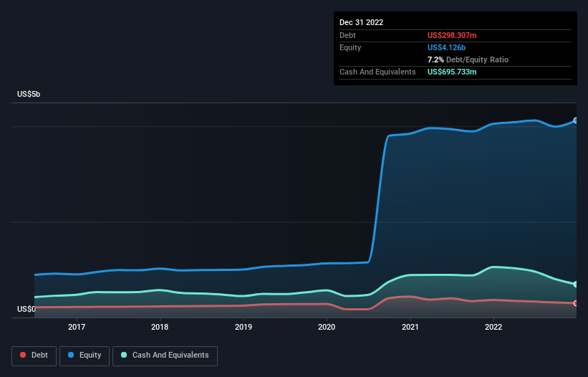The height and width of the screenshot is (377, 588).
Task: Toggle the Debt legend button
Action: [x=34, y=355]
